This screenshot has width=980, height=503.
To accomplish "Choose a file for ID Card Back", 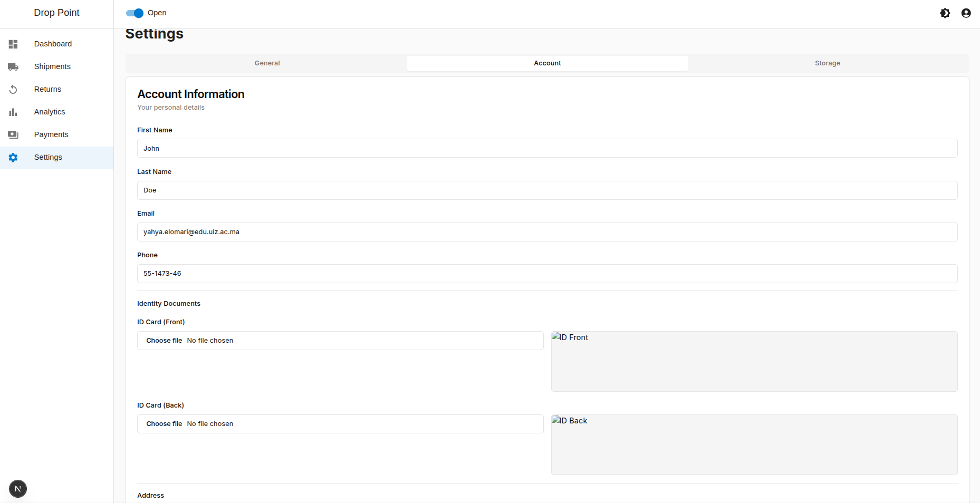I will [x=164, y=424].
